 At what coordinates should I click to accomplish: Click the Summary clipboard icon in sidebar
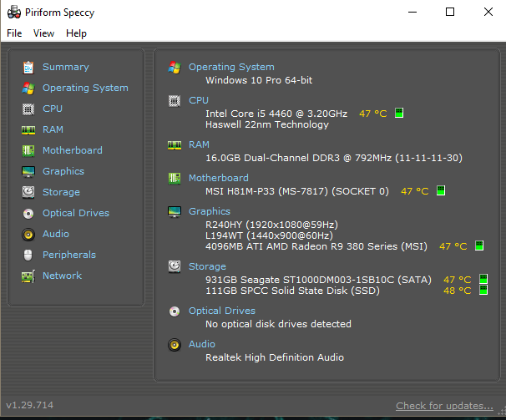28,68
